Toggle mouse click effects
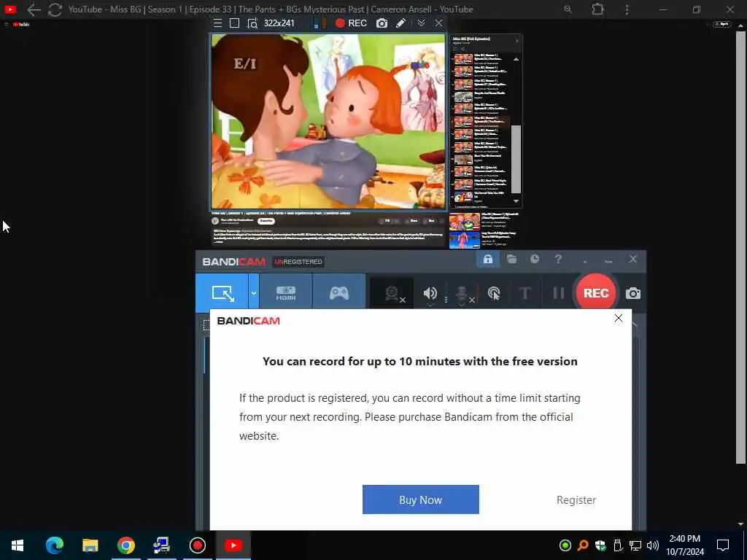Viewport: 747px width, 560px height. click(x=494, y=293)
